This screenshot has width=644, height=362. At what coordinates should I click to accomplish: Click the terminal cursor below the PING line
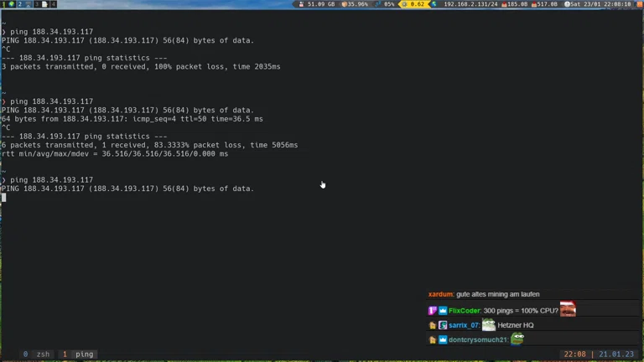click(3, 198)
